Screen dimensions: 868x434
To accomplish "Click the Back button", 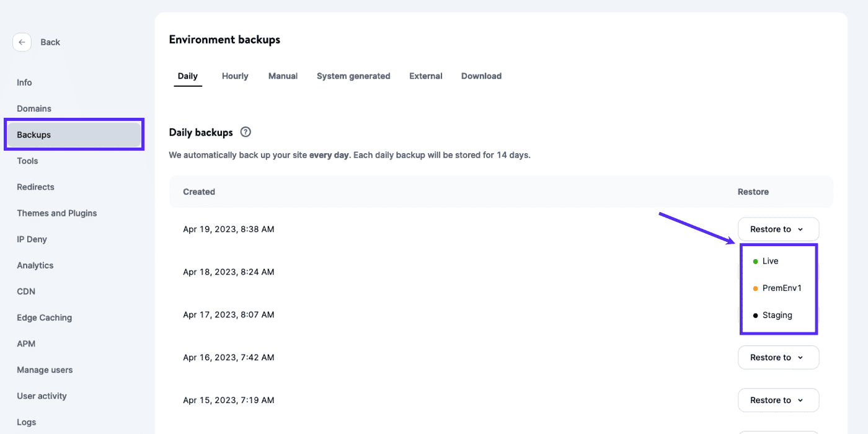I will coord(51,42).
